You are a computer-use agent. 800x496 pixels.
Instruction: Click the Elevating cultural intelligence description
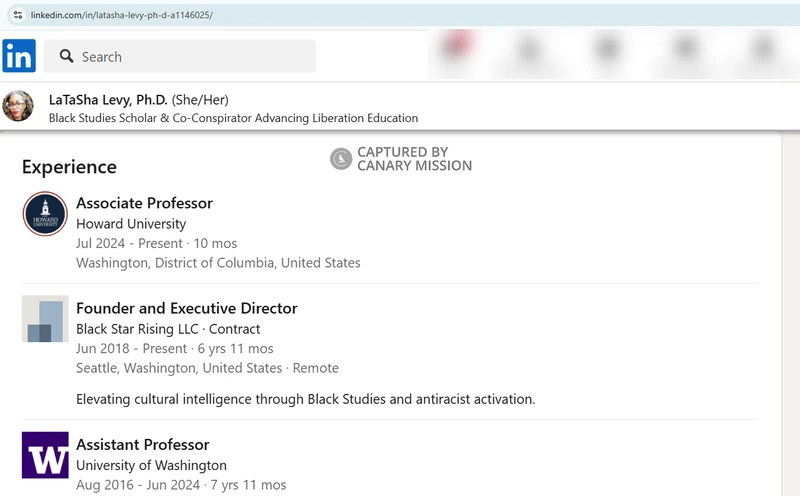pos(306,399)
